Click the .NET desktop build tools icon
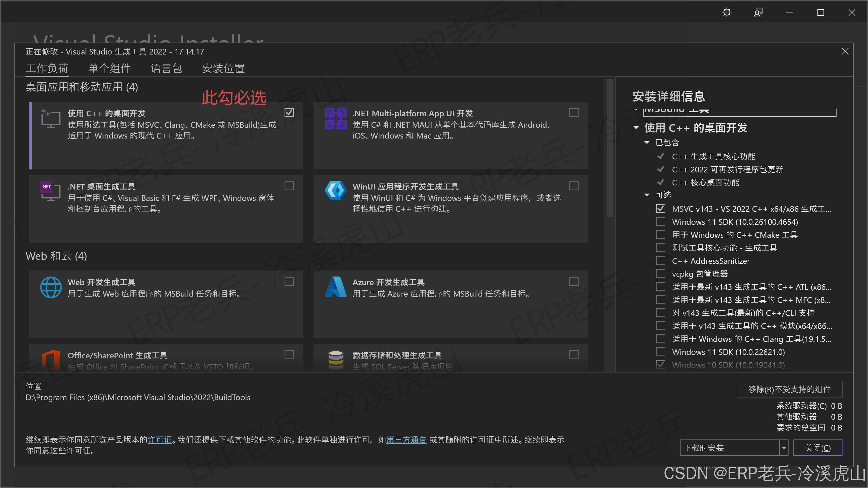The image size is (868, 488). click(50, 191)
